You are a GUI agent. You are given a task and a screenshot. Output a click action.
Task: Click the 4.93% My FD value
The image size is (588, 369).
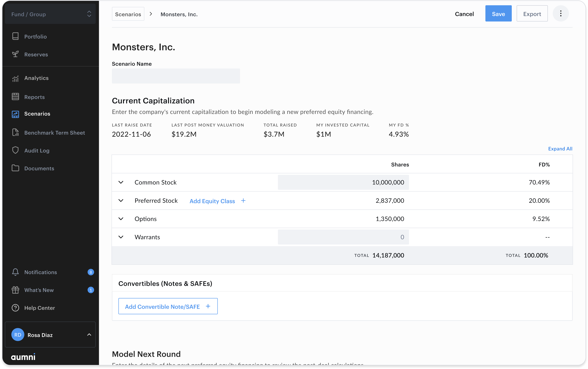(x=399, y=134)
